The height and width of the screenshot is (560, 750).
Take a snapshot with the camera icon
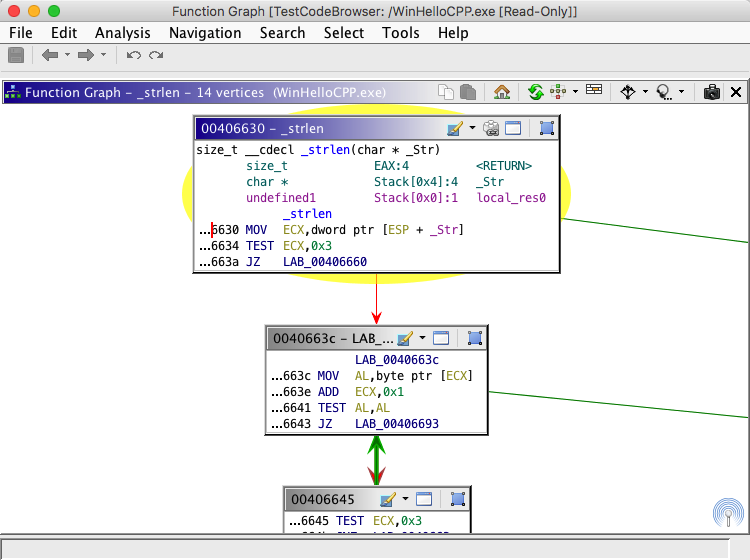(x=711, y=92)
